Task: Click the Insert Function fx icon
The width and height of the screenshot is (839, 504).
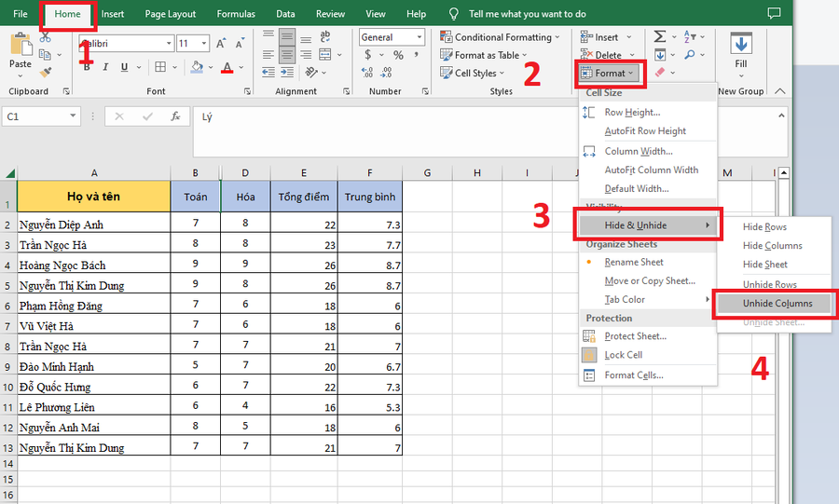Action: 175,116
